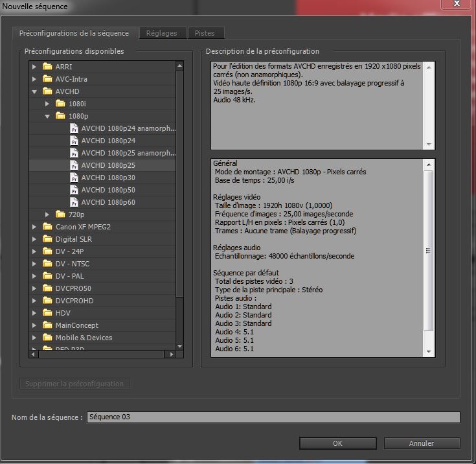The height and width of the screenshot is (464, 476).
Task: Click the Canon XF MPEG2 folder icon
Action: (x=47, y=226)
